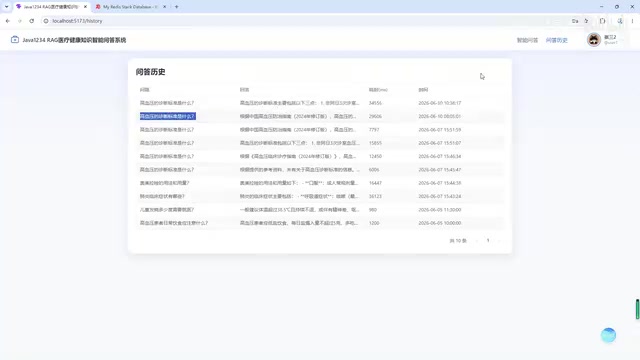This screenshot has width=640, height=360.
Task: Select pagination page 1 button
Action: [488, 241]
